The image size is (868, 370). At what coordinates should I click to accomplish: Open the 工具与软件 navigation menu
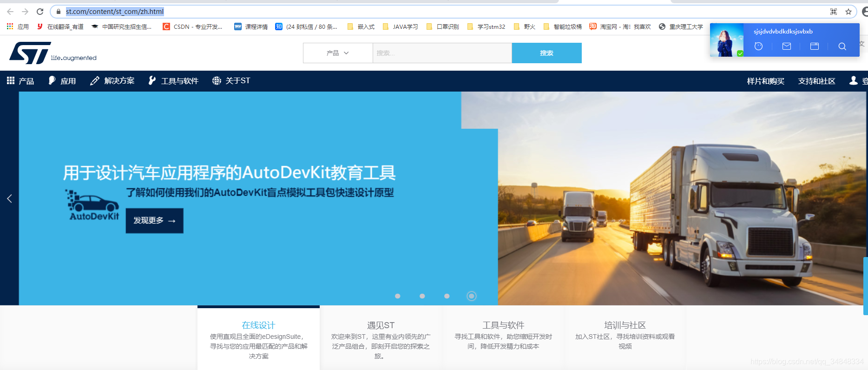tap(173, 81)
